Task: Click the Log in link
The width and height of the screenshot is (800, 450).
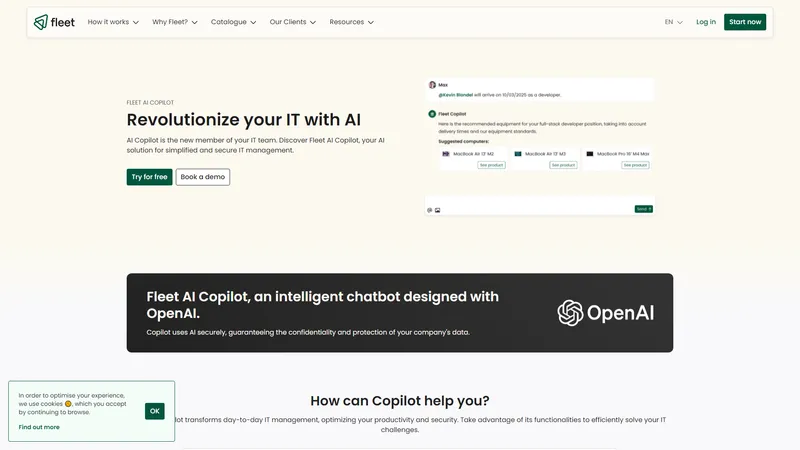Action: [706, 22]
